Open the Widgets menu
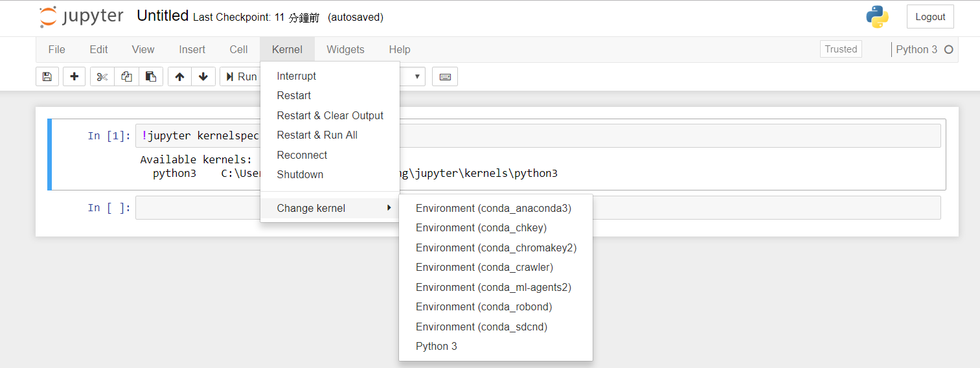Viewport: 980px width, 368px height. click(x=345, y=49)
